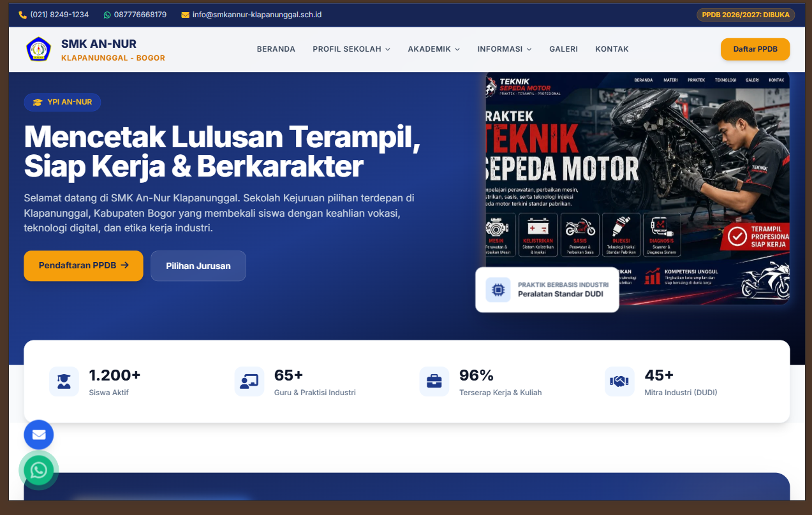812x515 pixels.
Task: Click the Injeksi icon in the banner
Action: [621, 228]
